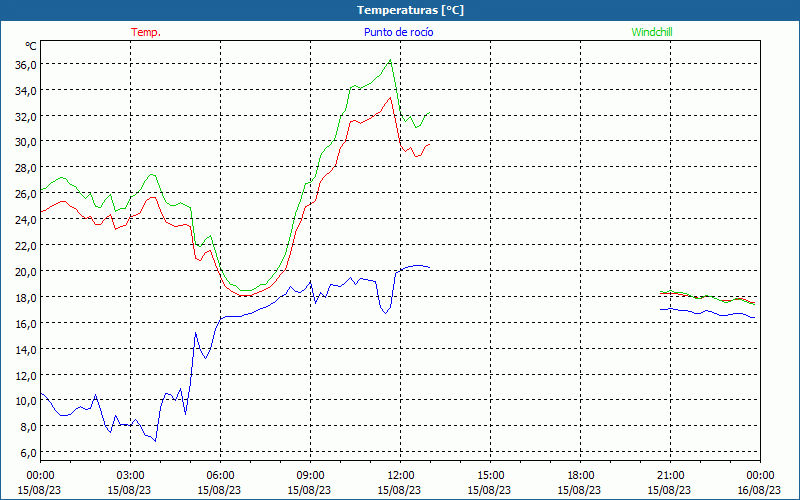Click the '36,0' y-axis value
The height and width of the screenshot is (500, 800).
pyautogui.click(x=26, y=65)
